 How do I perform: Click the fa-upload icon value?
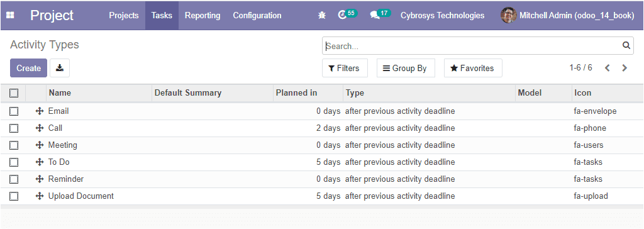pyautogui.click(x=591, y=196)
